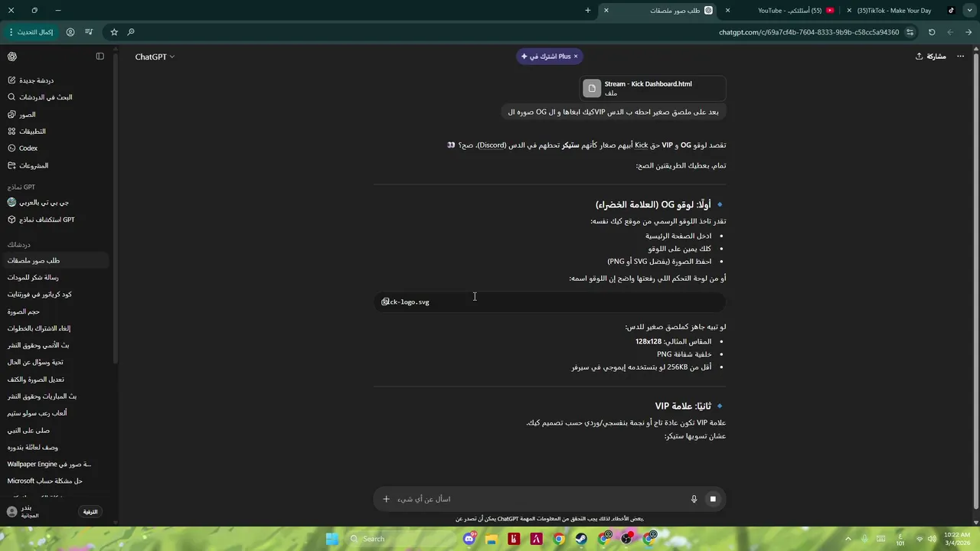Dismiss the Plus upgrade banner with X

pyautogui.click(x=576, y=57)
